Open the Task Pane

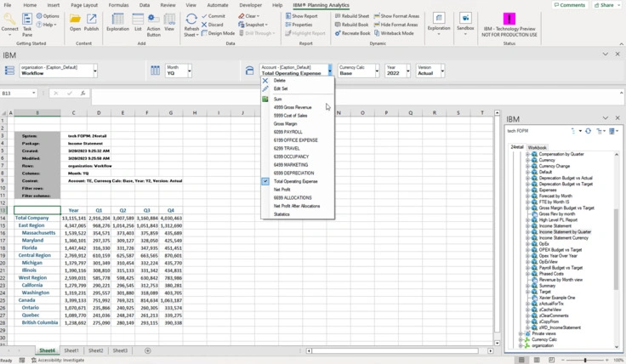tap(26, 22)
